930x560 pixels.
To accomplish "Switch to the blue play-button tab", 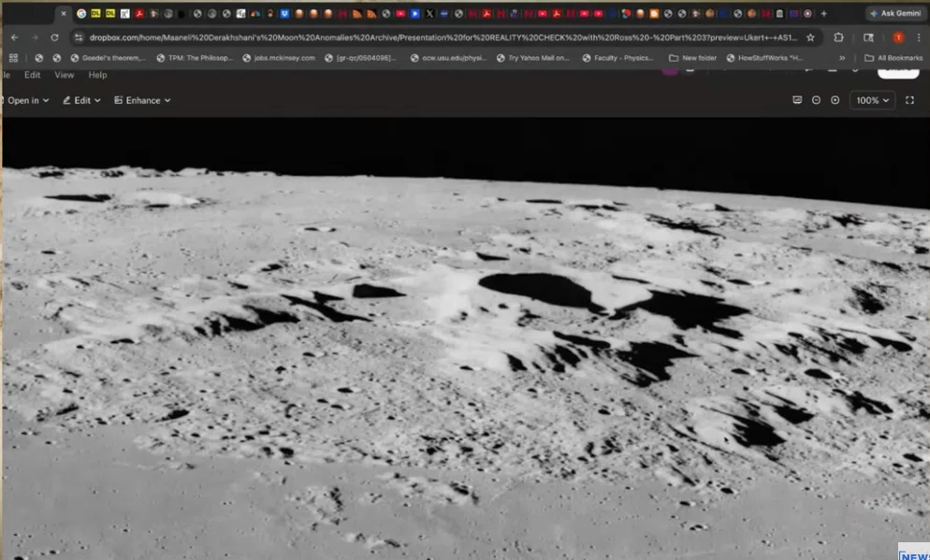I will tap(415, 14).
